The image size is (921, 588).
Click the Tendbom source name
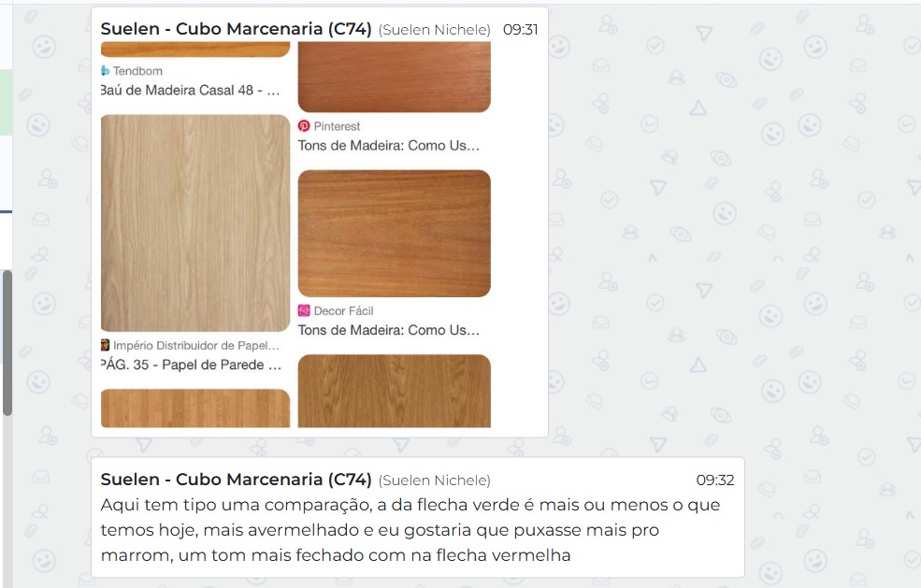pyautogui.click(x=137, y=71)
